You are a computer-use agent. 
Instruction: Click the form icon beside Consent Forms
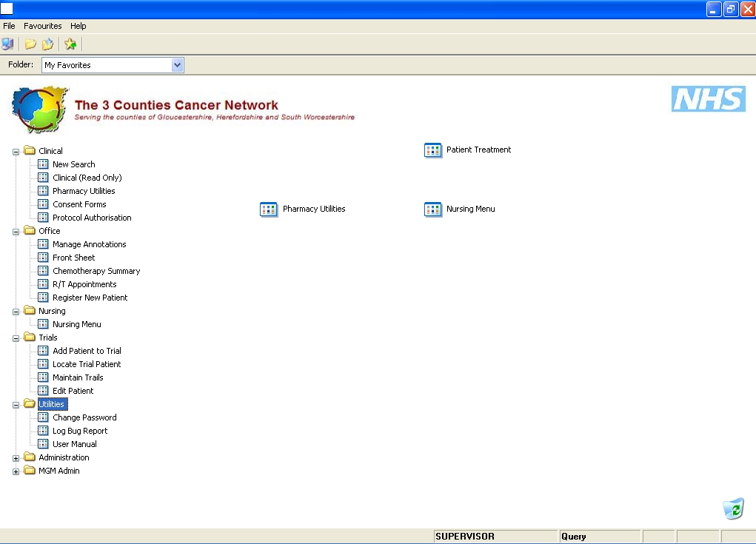(x=43, y=204)
